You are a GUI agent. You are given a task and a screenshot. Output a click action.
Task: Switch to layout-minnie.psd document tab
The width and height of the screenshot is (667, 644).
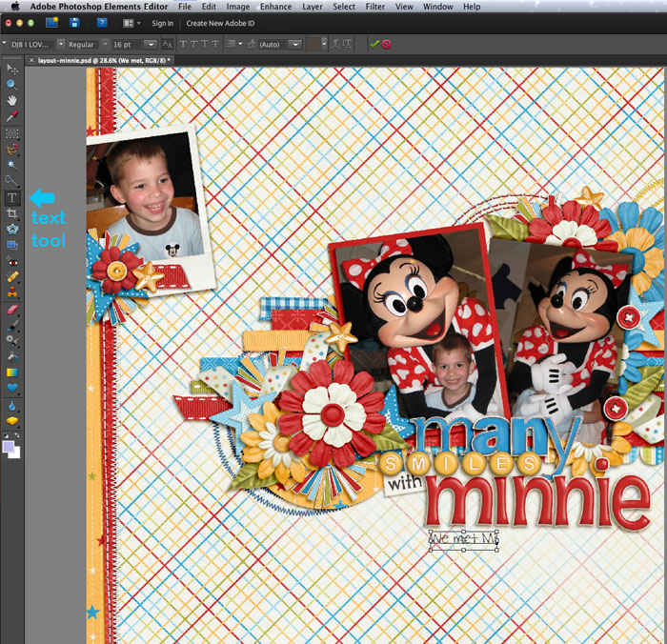(x=104, y=60)
